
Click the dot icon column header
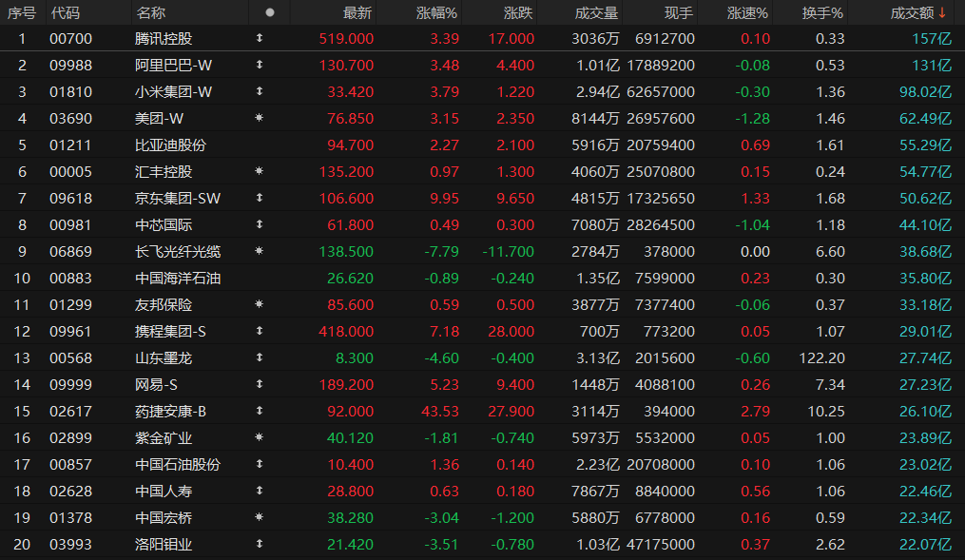(270, 13)
